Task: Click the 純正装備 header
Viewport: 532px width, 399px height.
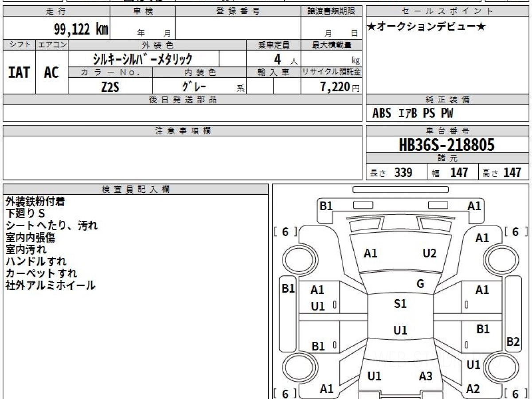Action: (x=448, y=100)
